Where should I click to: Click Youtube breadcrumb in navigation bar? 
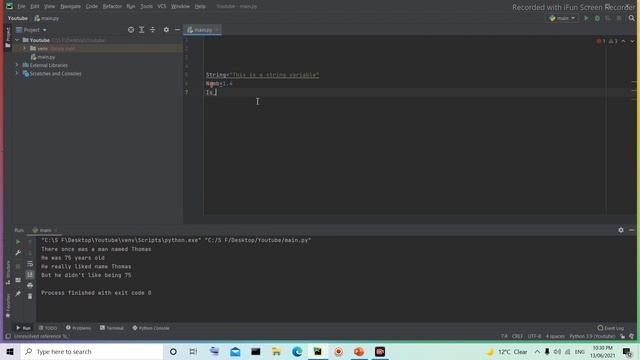coord(18,18)
